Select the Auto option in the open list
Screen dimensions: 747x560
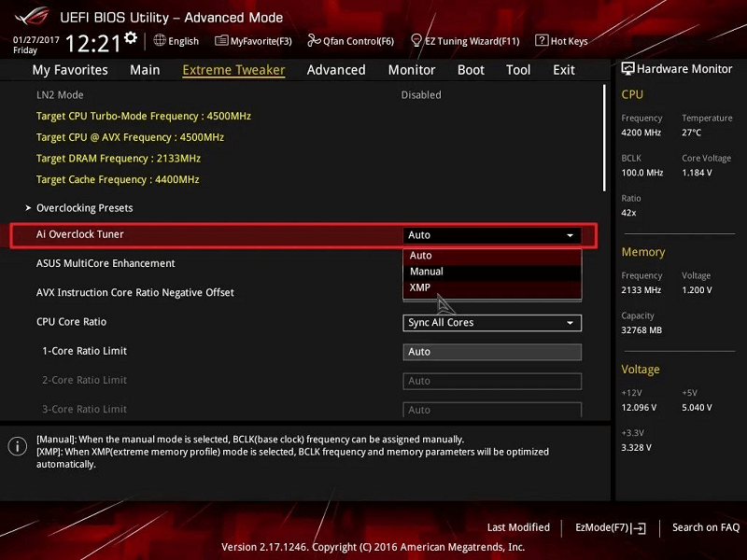click(x=420, y=256)
